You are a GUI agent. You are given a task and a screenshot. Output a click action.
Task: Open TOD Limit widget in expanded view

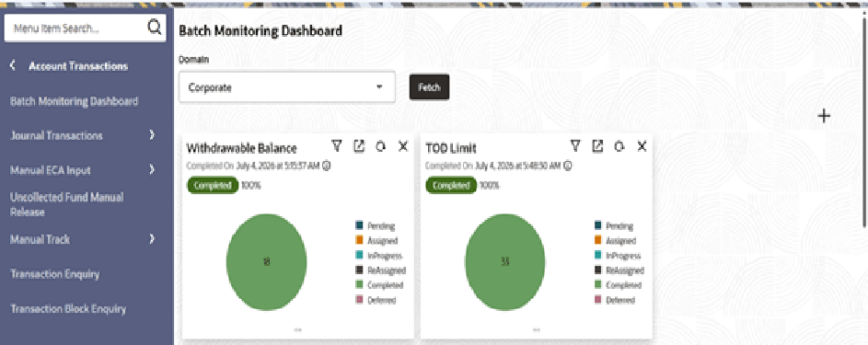pos(598,146)
